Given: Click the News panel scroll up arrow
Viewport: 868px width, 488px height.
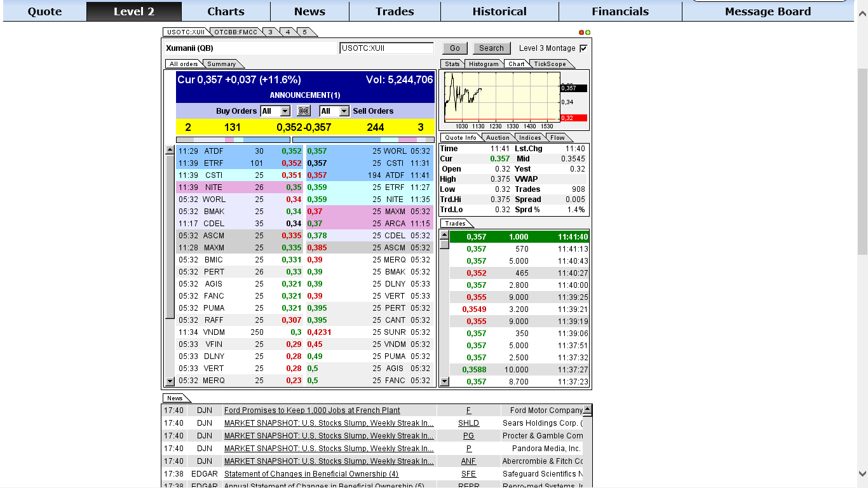Looking at the screenshot, I should 587,410.
